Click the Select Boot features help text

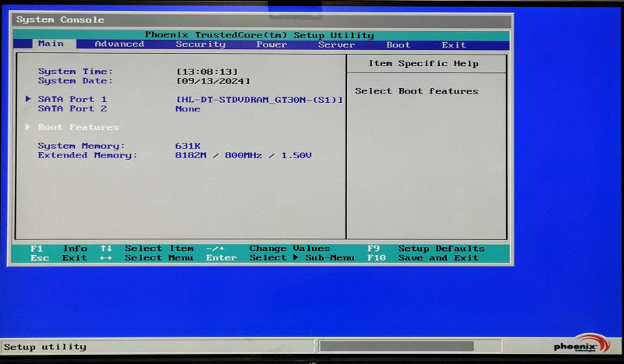point(417,91)
